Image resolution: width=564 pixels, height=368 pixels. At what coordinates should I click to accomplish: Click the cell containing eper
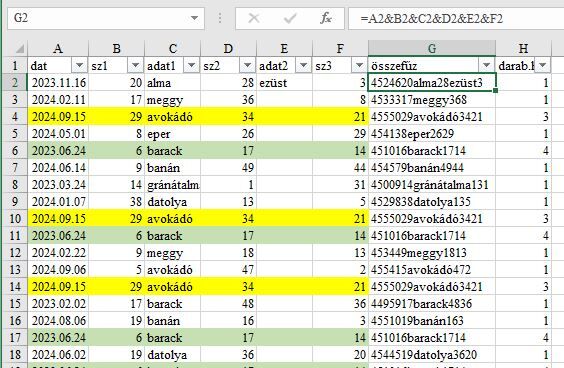coord(173,134)
